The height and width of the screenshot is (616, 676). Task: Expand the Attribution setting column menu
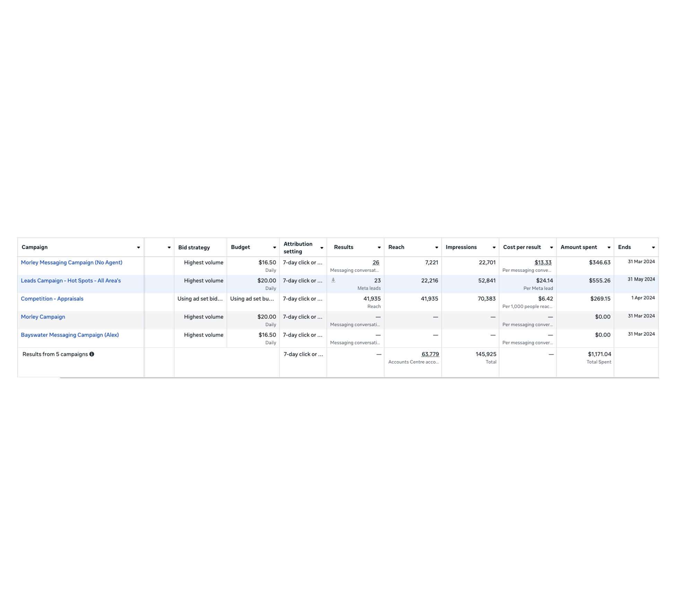(x=322, y=248)
